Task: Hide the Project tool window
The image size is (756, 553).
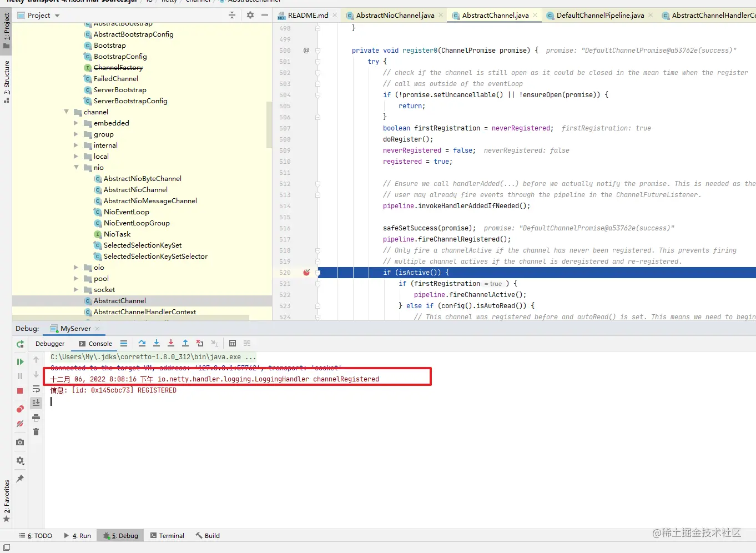Action: point(265,16)
